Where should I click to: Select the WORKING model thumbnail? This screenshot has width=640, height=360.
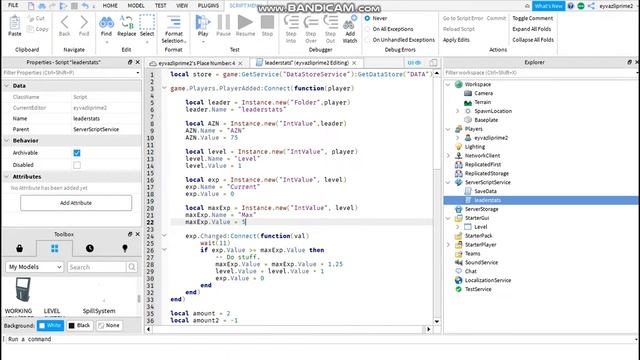click(x=23, y=290)
